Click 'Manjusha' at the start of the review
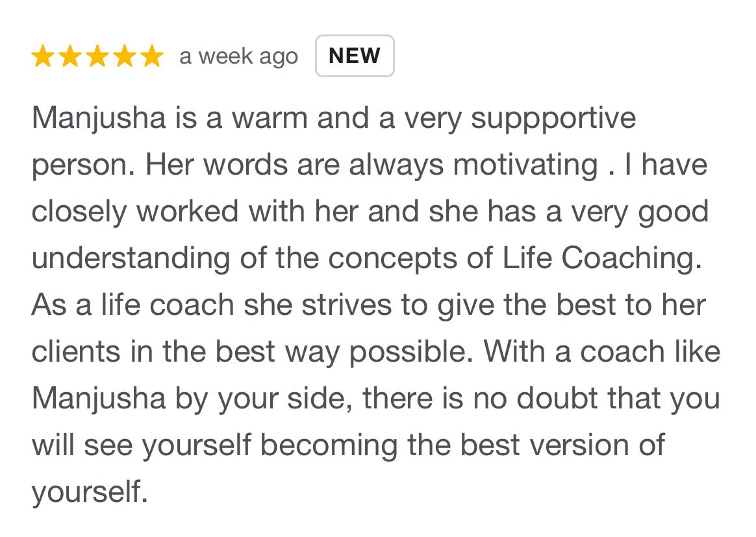The image size is (756, 537). point(99,119)
